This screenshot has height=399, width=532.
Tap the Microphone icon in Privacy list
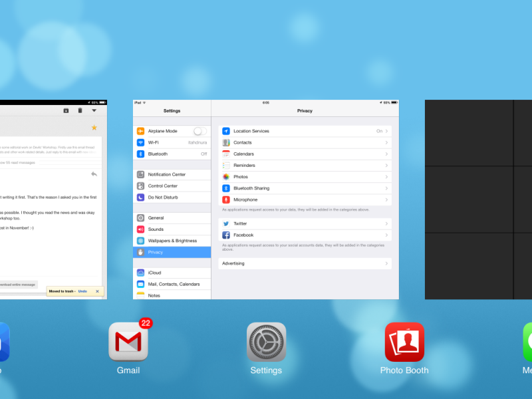226,199
